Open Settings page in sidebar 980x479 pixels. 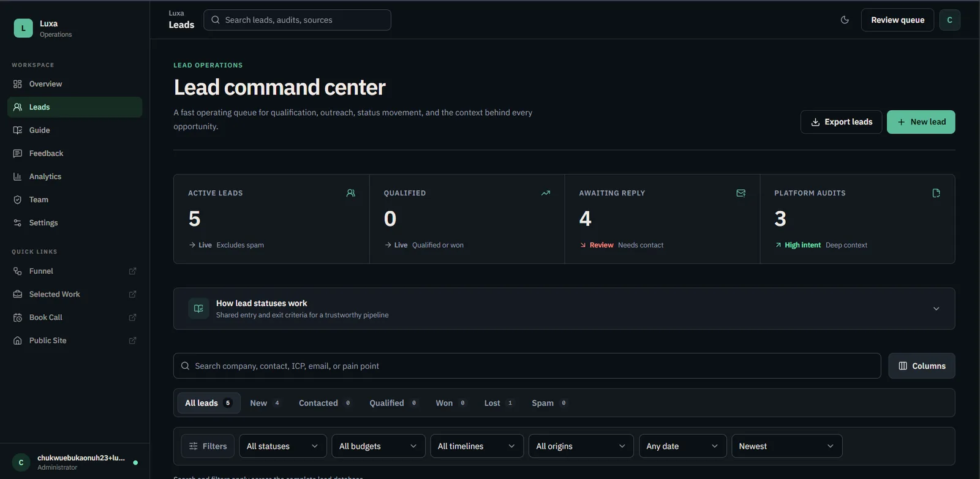point(75,223)
